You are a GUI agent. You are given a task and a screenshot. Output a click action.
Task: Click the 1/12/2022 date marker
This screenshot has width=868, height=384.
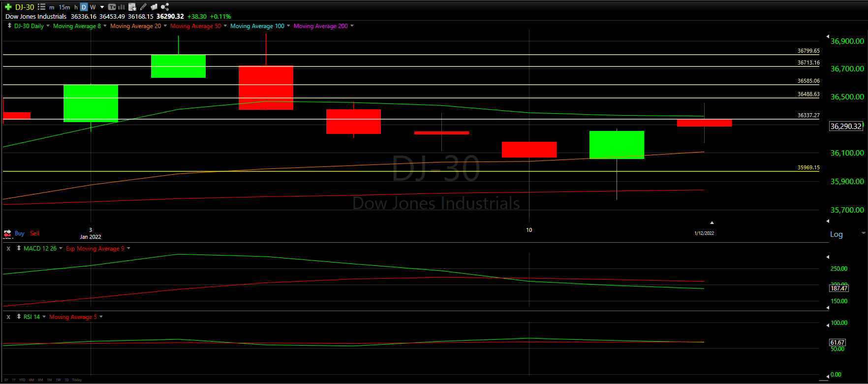[x=704, y=233]
